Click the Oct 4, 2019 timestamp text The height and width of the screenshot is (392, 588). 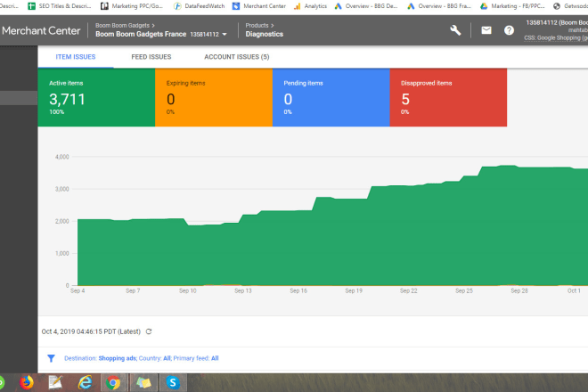(91, 331)
